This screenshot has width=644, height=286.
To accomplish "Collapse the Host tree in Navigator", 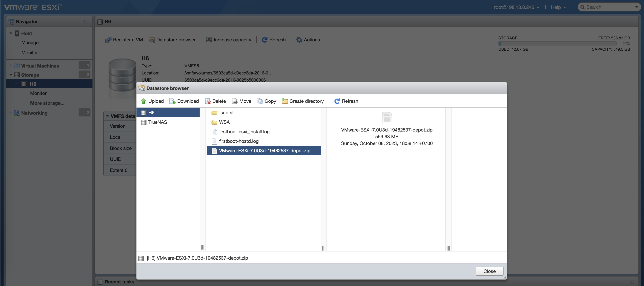I will 11,33.
